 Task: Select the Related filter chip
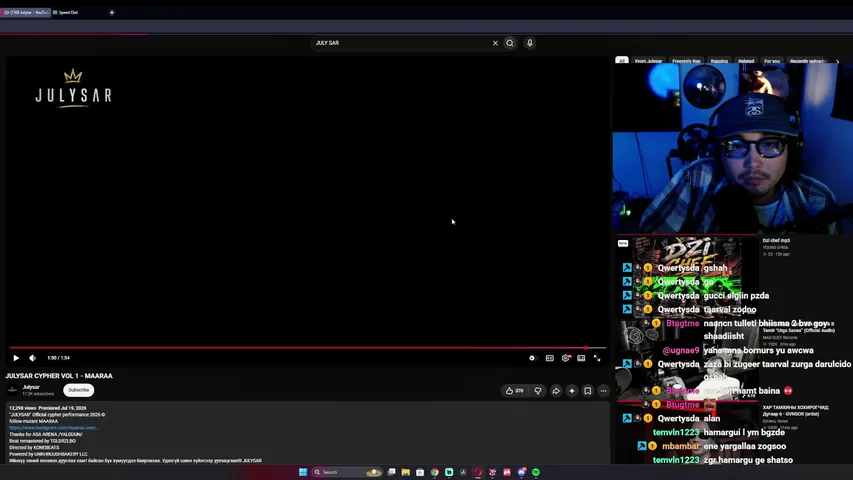(746, 60)
